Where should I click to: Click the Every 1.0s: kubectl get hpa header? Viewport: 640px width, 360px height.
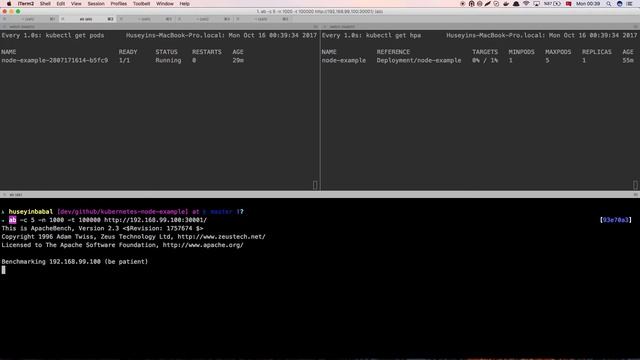[371, 36]
